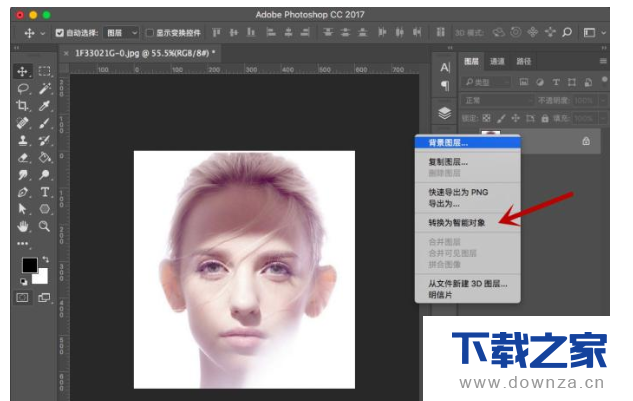Select the Path Selection arrow tool
Viewport: 633px width, 401px height.
tap(23, 209)
